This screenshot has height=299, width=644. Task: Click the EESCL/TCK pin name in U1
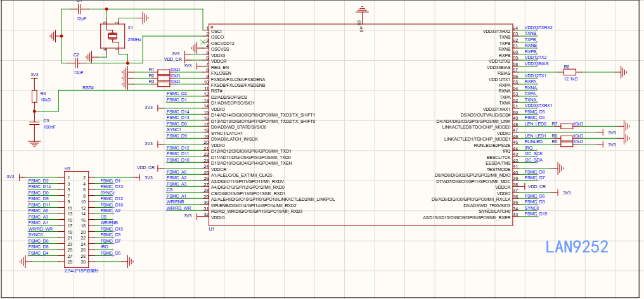[498, 157]
